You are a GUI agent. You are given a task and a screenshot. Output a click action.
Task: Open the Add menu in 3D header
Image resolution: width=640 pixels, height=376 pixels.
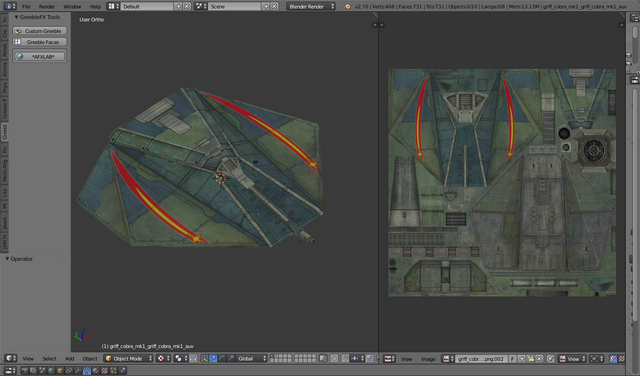coord(69,358)
